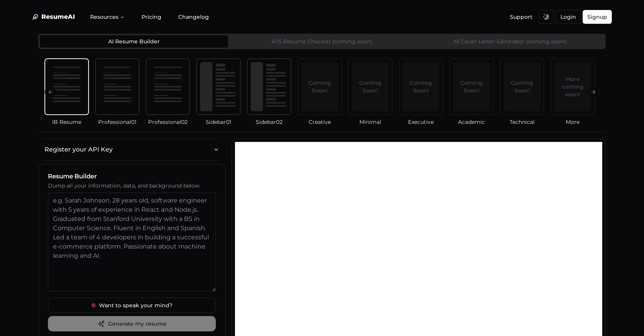Screen dimensions: 644x336
Task: Click the left arrow to scroll templates back
Action: pos(51,92)
